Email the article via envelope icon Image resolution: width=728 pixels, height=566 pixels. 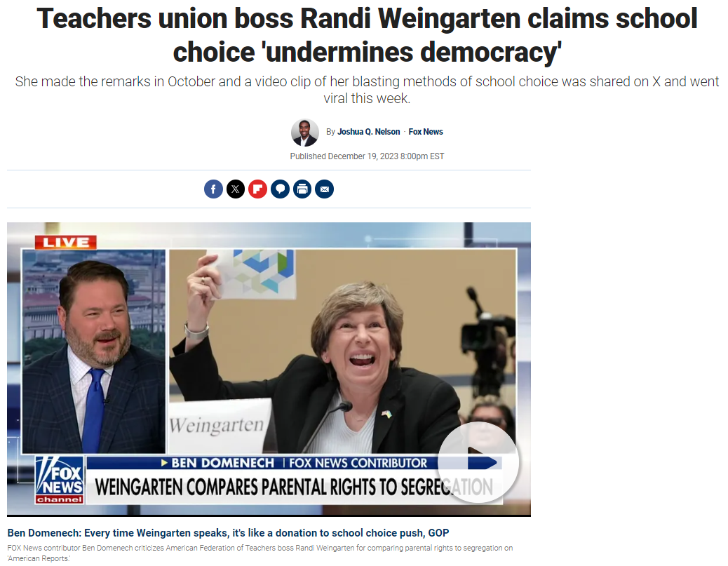[325, 189]
